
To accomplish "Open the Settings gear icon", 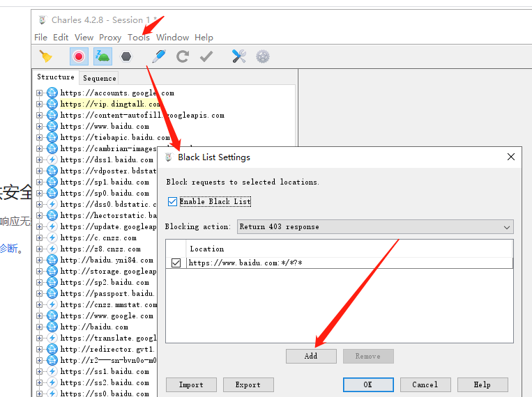I will (x=263, y=56).
